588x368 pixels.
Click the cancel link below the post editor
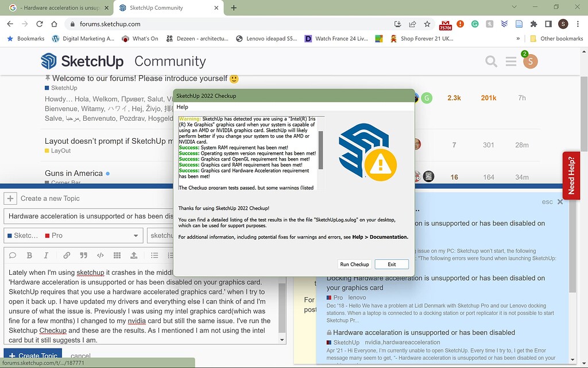(80, 355)
